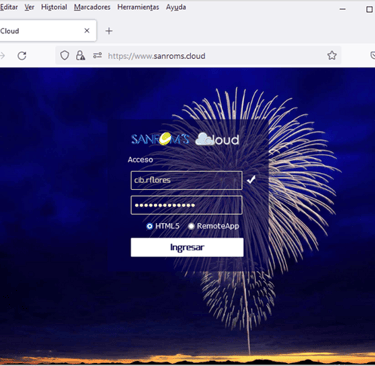Open the Ver menu
The height and width of the screenshot is (366, 375).
[29, 7]
